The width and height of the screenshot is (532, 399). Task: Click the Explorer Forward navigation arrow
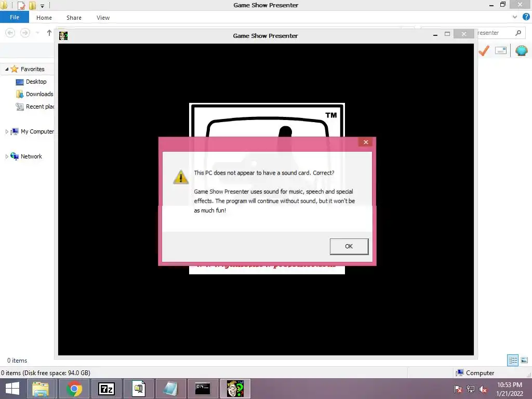click(x=25, y=33)
